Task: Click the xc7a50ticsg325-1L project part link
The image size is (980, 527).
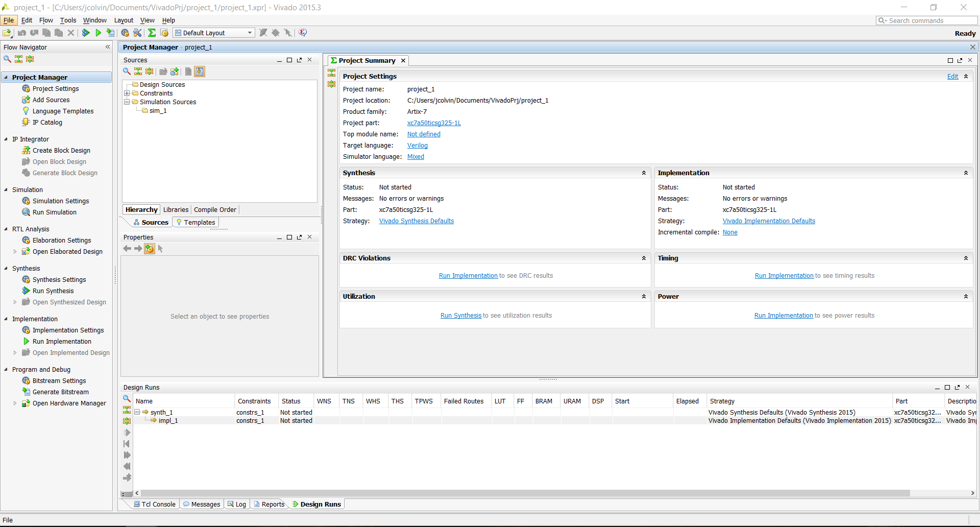Action: [434, 123]
